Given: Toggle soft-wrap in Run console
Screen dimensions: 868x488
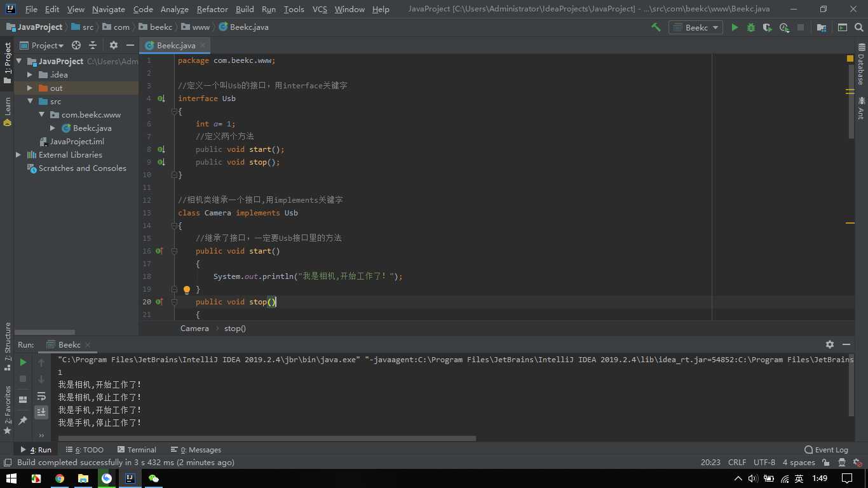Looking at the screenshot, I should click(41, 396).
